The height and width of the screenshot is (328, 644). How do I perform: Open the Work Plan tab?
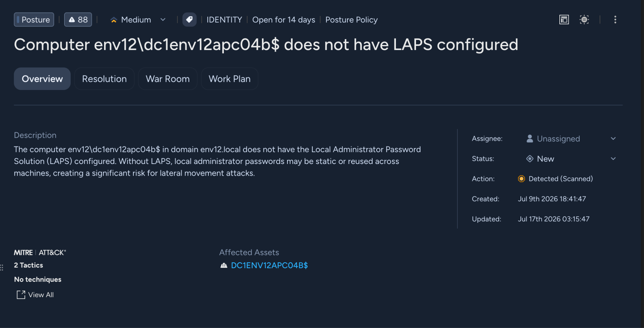point(230,79)
